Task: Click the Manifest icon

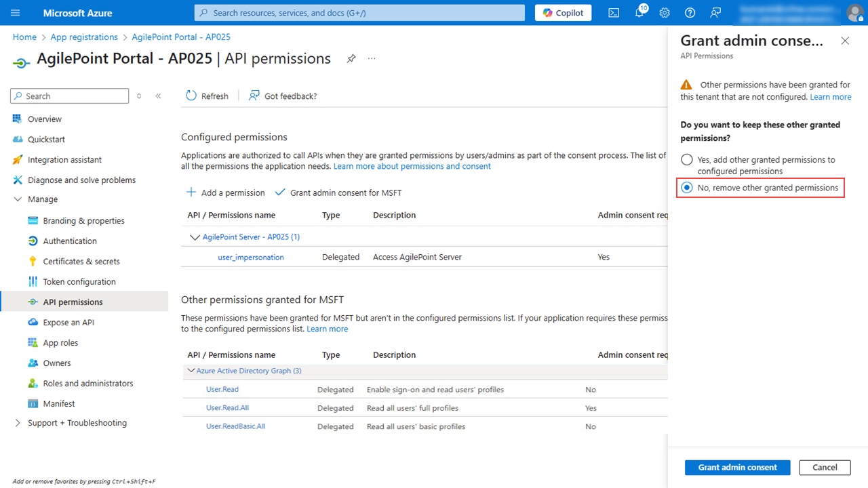Action: [33, 403]
